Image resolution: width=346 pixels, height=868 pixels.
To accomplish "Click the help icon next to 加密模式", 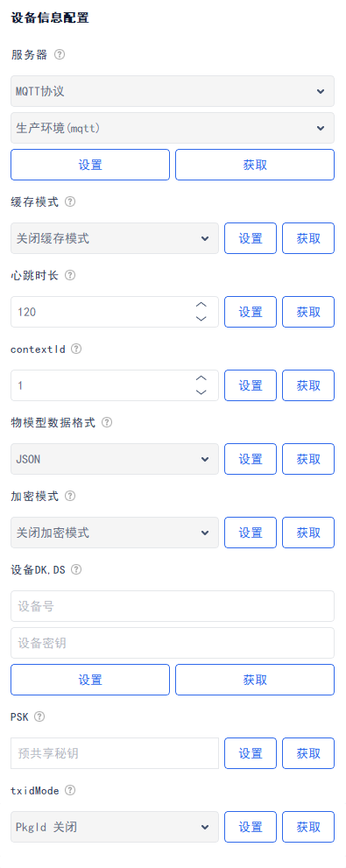I will pos(70,496).
